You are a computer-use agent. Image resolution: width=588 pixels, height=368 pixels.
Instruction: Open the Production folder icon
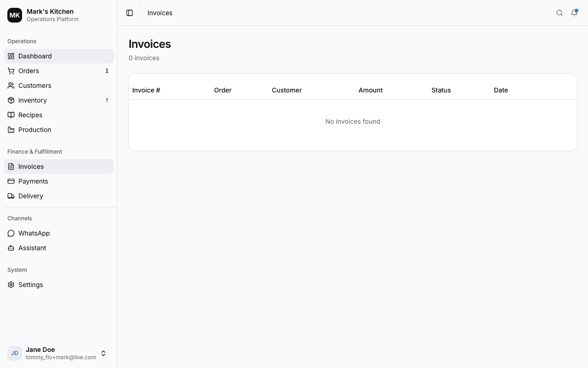point(11,130)
